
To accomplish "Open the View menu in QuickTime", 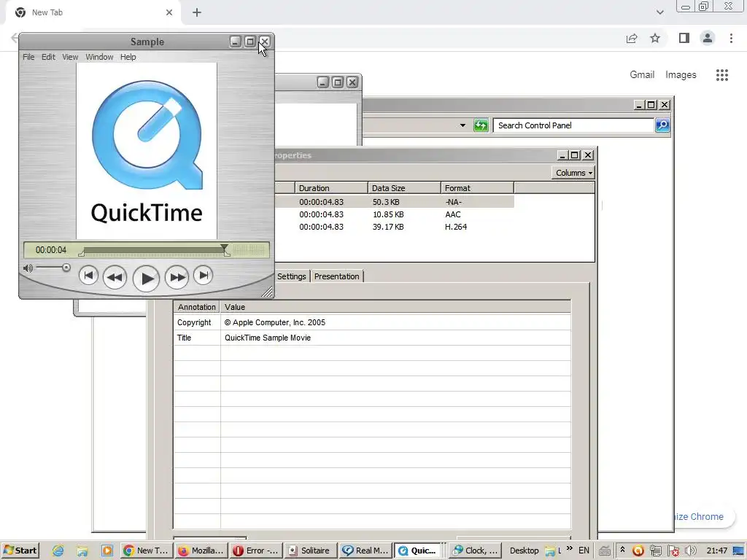I will [x=70, y=57].
